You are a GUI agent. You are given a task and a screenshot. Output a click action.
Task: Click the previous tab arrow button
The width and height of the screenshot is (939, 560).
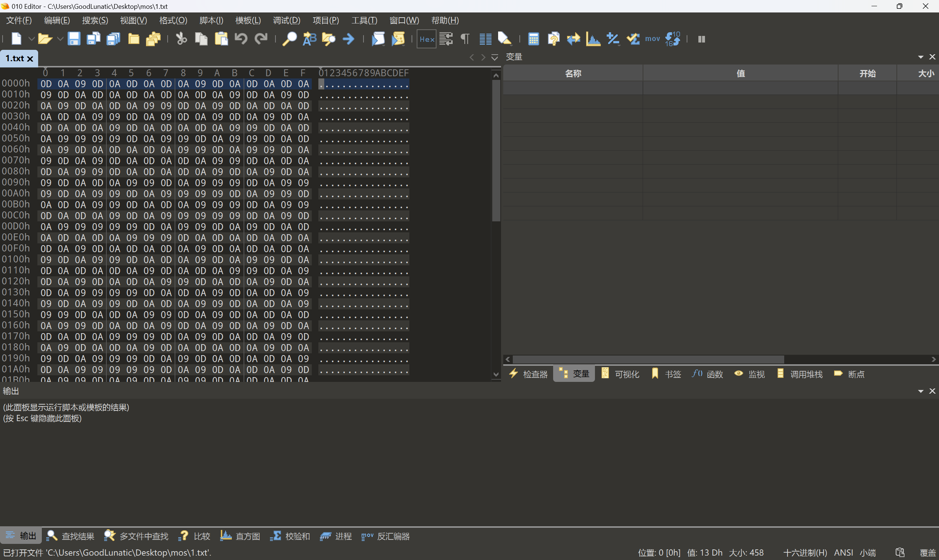[472, 58]
